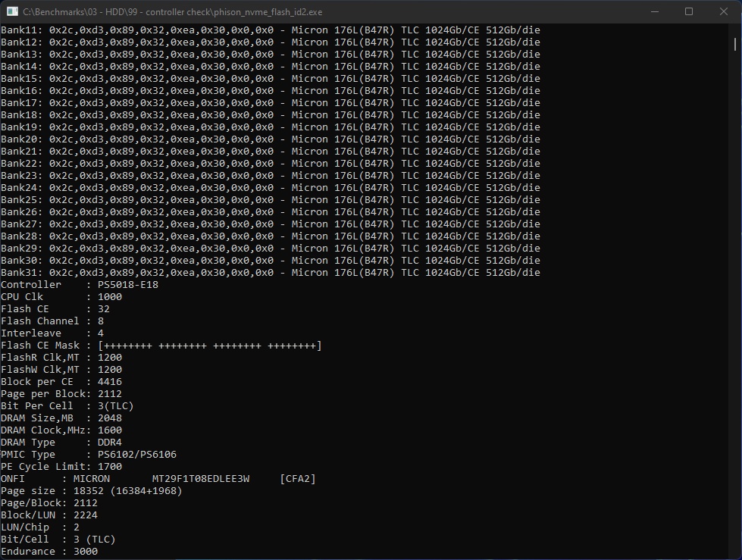Select the Bank16 flash ID line

tap(271, 91)
